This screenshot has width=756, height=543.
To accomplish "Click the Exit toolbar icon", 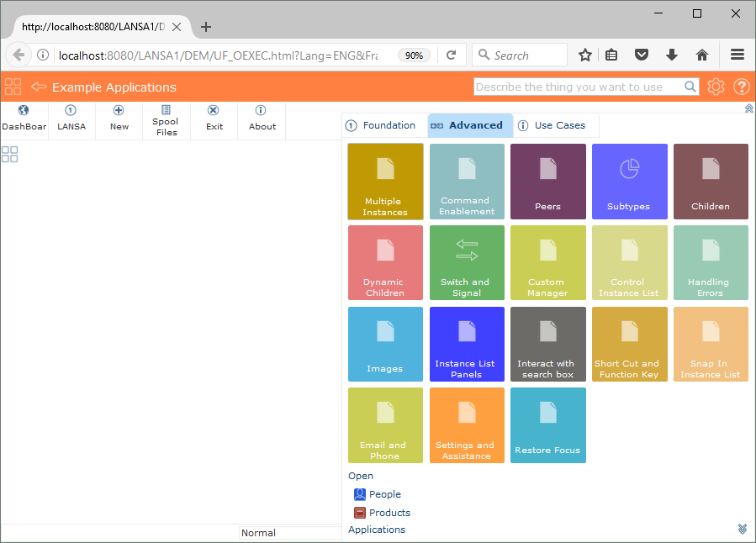I will 214,110.
